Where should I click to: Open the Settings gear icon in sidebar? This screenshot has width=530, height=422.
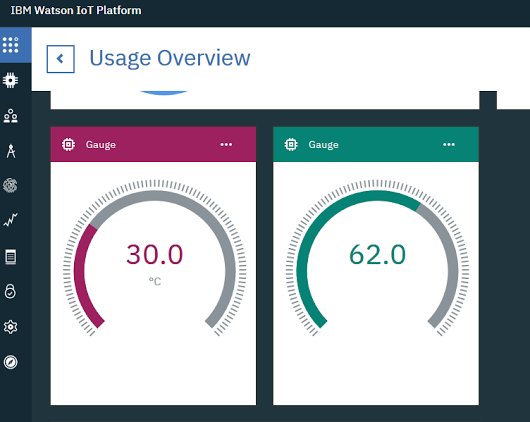click(x=10, y=327)
